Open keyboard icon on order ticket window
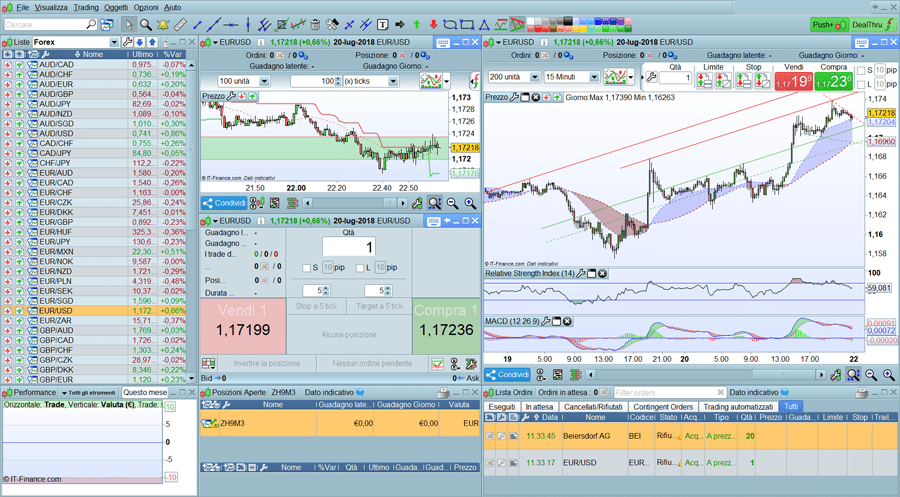Viewport: 900px width, 497px height. click(x=433, y=221)
